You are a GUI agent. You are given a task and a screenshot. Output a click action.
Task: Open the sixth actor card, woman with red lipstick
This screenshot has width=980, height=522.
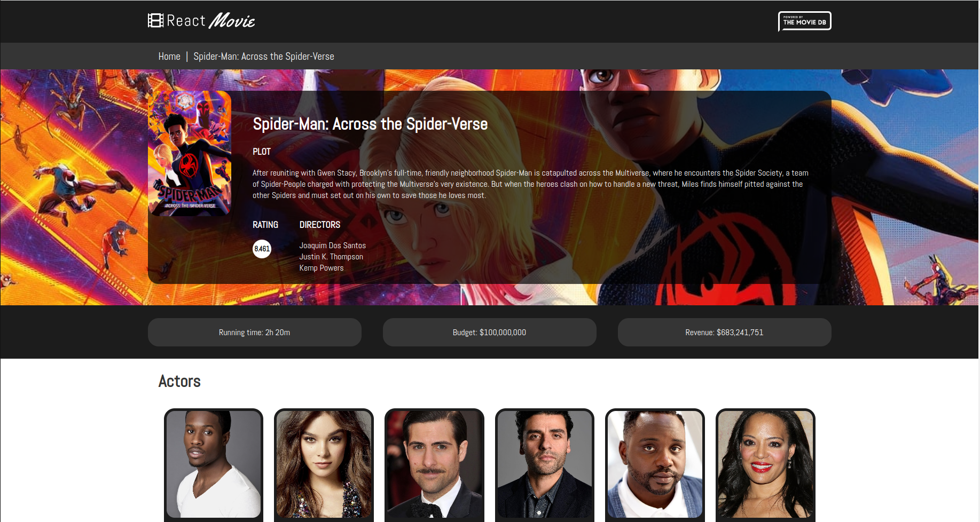point(765,465)
